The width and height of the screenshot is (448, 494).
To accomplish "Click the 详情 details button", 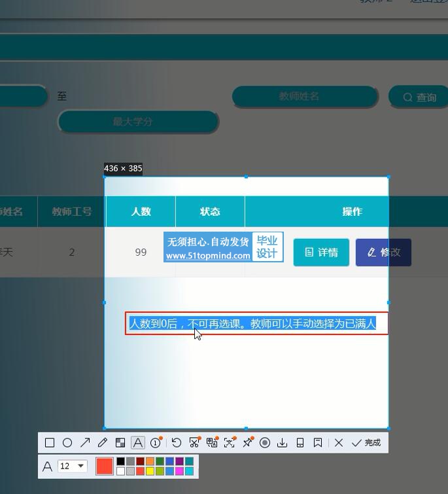I will coord(321,253).
